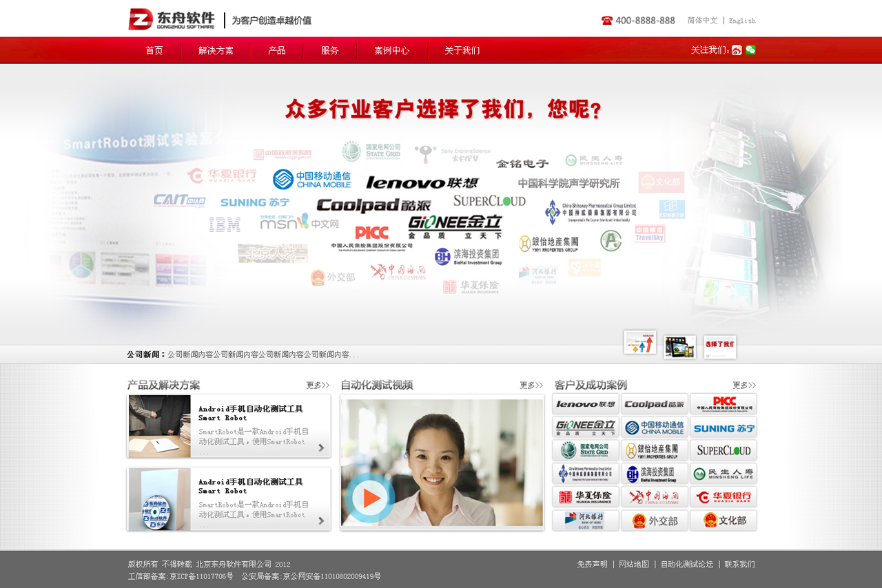The height and width of the screenshot is (588, 882).
Task: Open the 网站地图 footer link
Action: (x=634, y=565)
